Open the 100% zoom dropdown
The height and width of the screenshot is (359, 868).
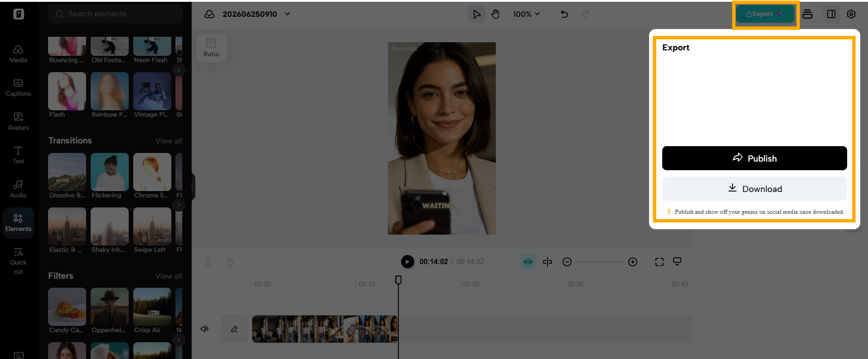pos(526,14)
